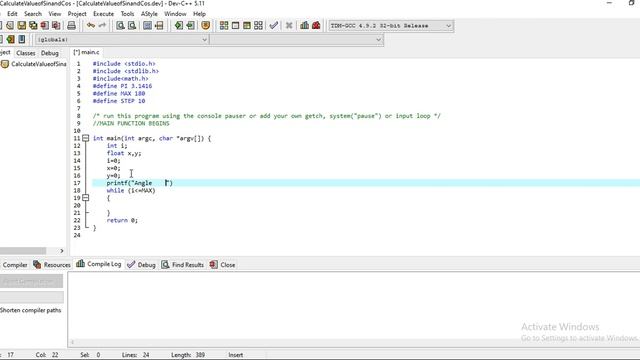Image resolution: width=640 pixels, height=360 pixels.
Task: Switch to the Debug tab in the side panel
Action: [x=50, y=53]
